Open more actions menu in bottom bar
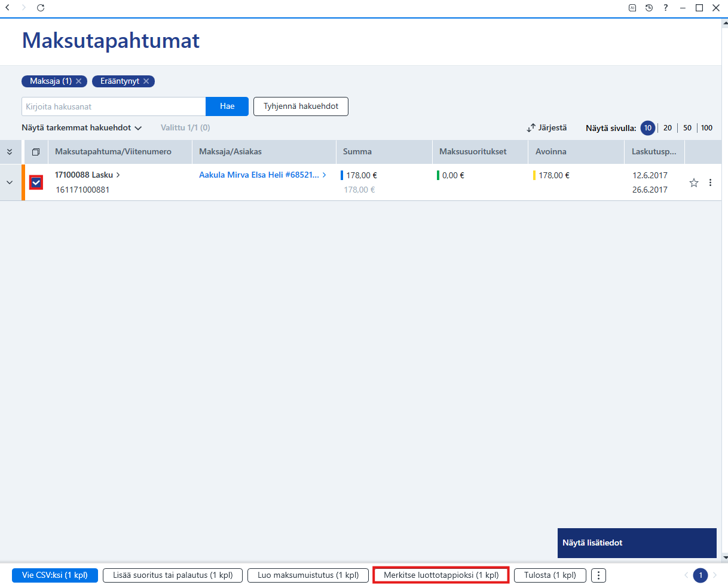This screenshot has height=585, width=728. click(599, 575)
